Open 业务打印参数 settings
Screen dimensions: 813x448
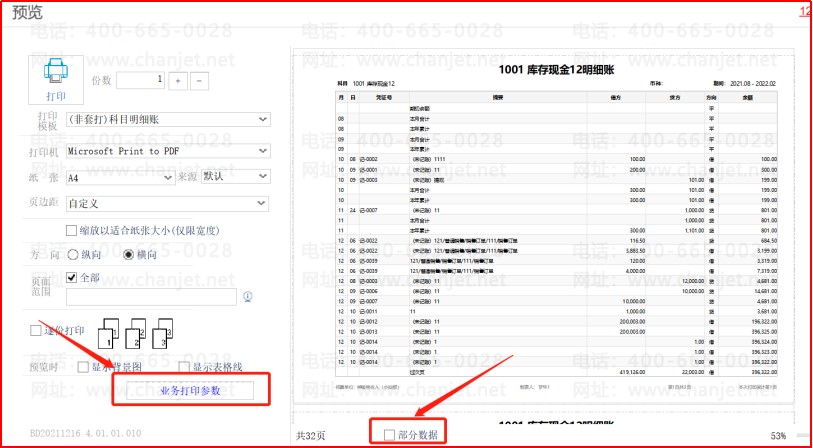tap(190, 390)
